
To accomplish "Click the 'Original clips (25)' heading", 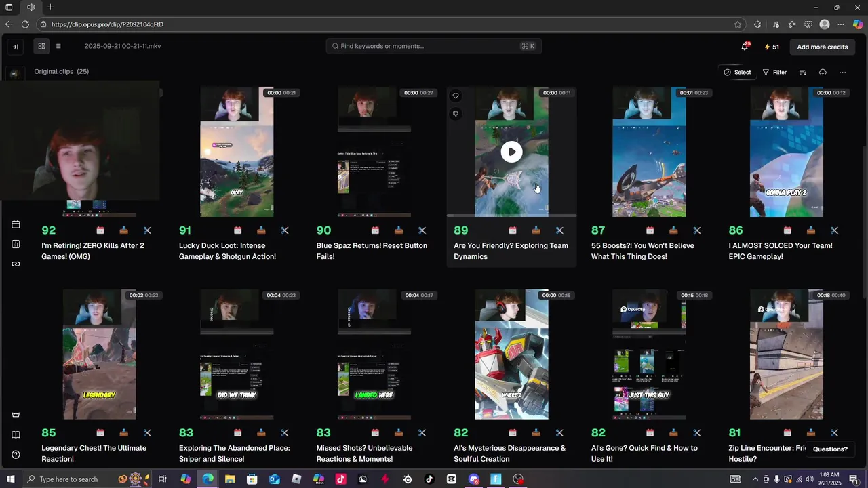I will click(x=62, y=72).
